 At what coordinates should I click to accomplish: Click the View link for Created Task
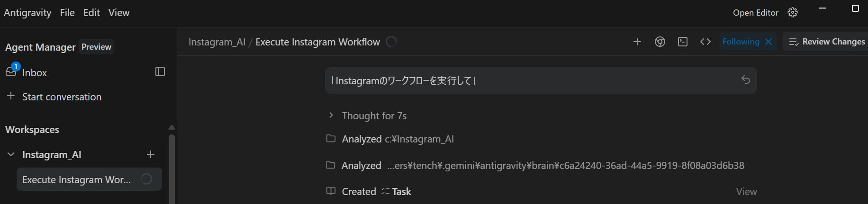pyautogui.click(x=746, y=192)
